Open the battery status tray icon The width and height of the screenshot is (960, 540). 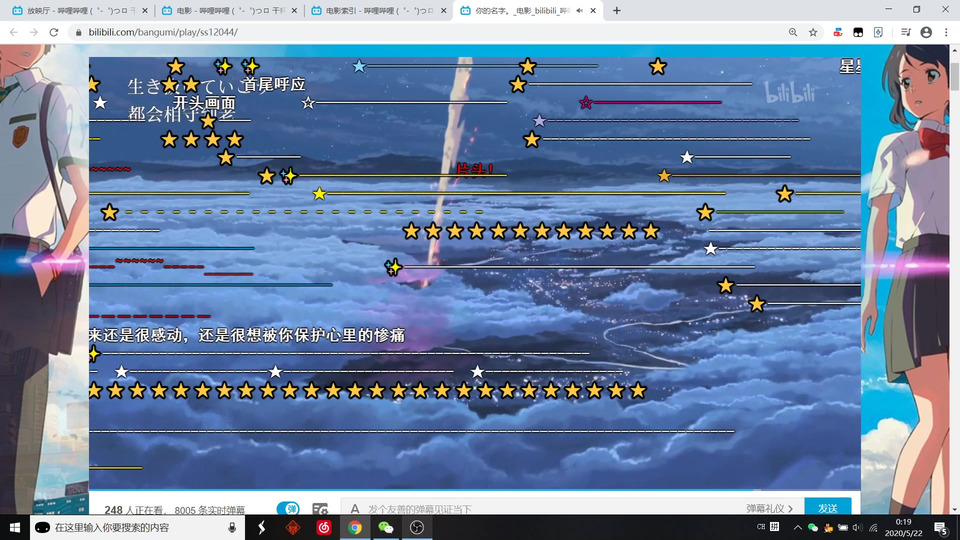click(843, 527)
